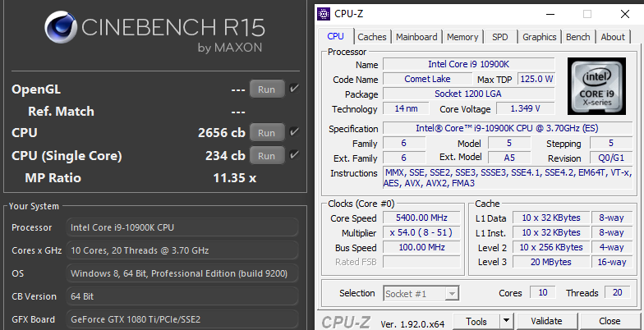Switch to the CPU tab
Viewport: 644px width, 330px height.
(x=335, y=36)
